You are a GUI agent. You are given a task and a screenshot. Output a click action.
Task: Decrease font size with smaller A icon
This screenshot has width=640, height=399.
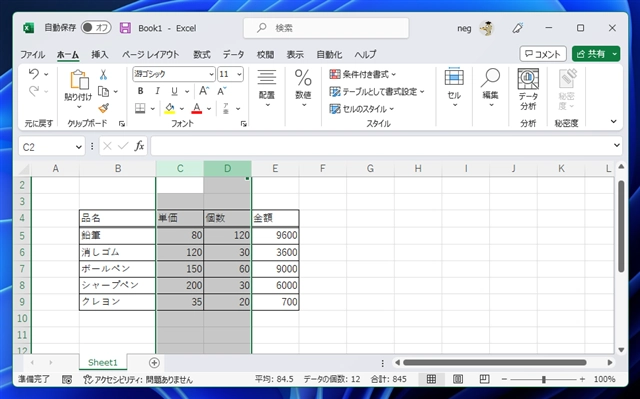pyautogui.click(x=222, y=91)
